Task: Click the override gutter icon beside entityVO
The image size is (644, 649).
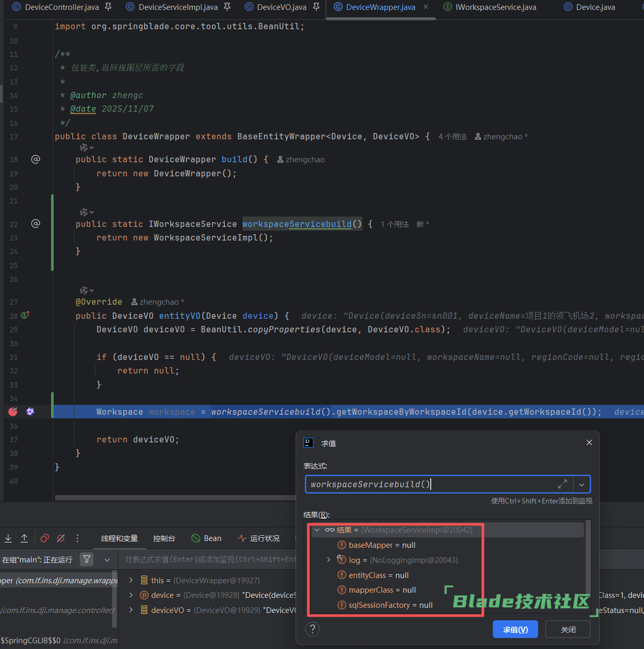Action: click(x=25, y=315)
